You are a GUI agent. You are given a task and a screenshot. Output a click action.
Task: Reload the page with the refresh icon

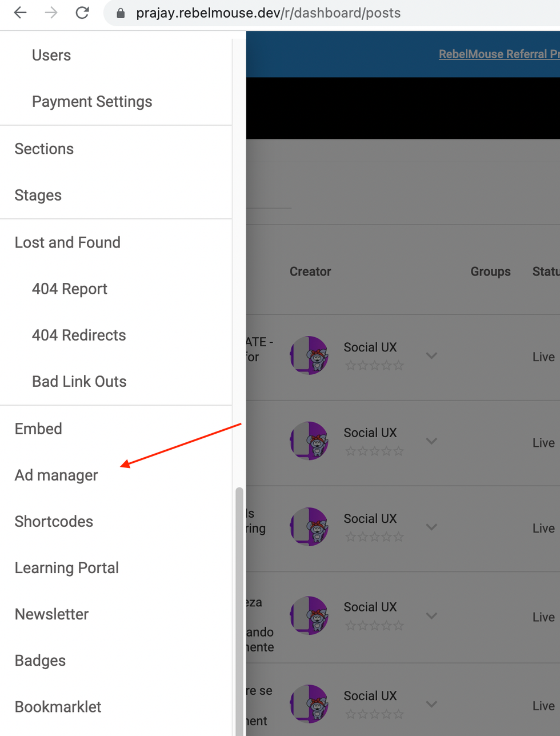click(82, 13)
